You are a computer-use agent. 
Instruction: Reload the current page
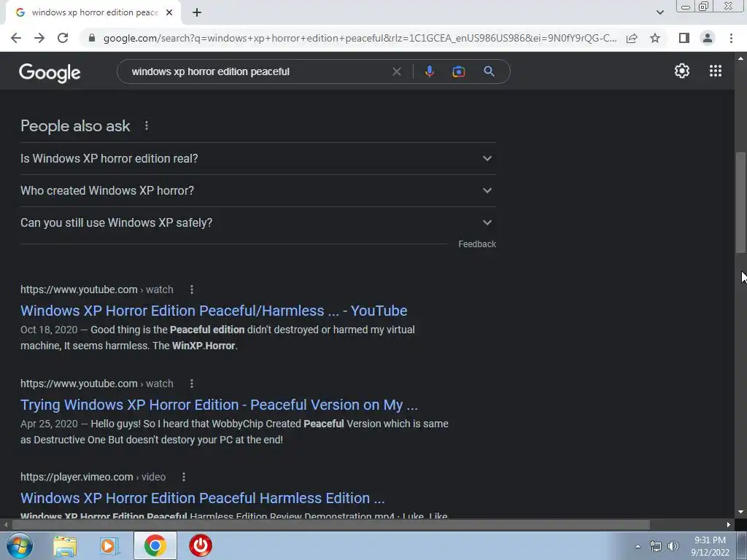pyautogui.click(x=63, y=38)
